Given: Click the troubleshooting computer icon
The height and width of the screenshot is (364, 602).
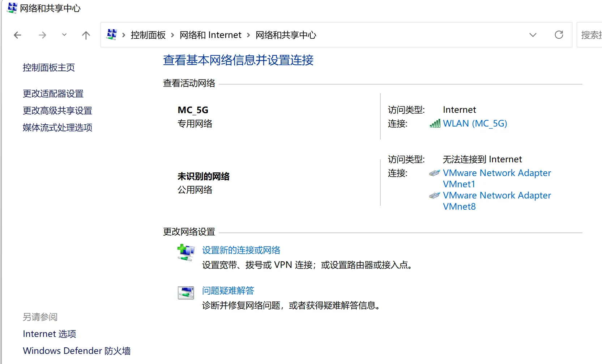Looking at the screenshot, I should point(186,292).
